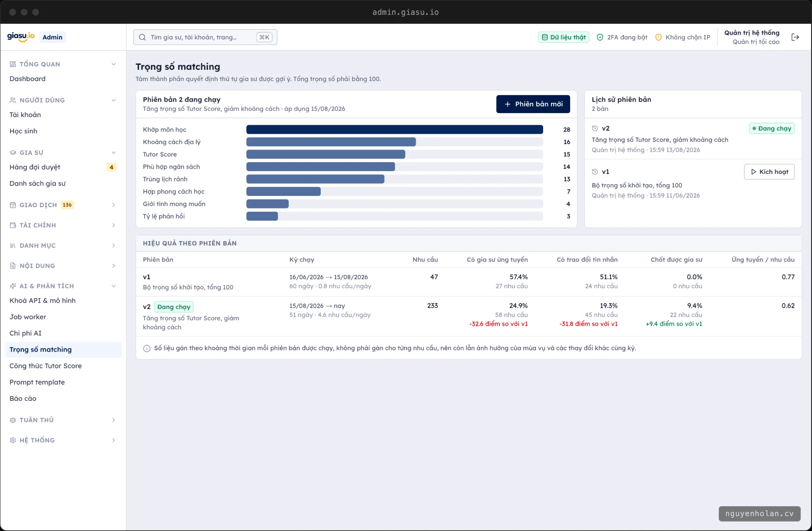The height and width of the screenshot is (531, 812).
Task: Collapse the NGƯỜI DÙNG section chevron
Action: 113,100
